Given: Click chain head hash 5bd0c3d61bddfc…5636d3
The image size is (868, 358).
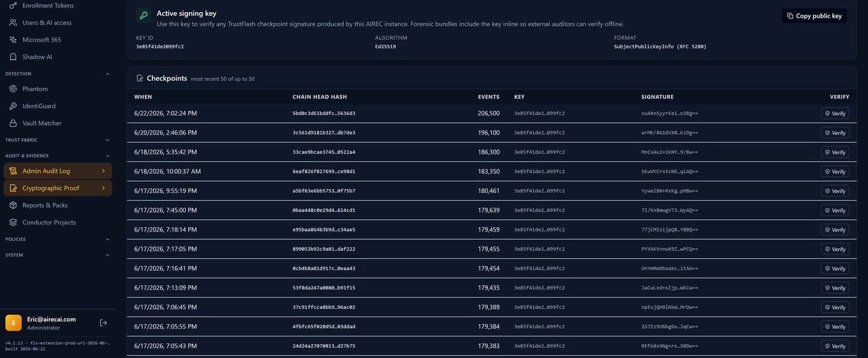Looking at the screenshot, I should click(x=324, y=113).
